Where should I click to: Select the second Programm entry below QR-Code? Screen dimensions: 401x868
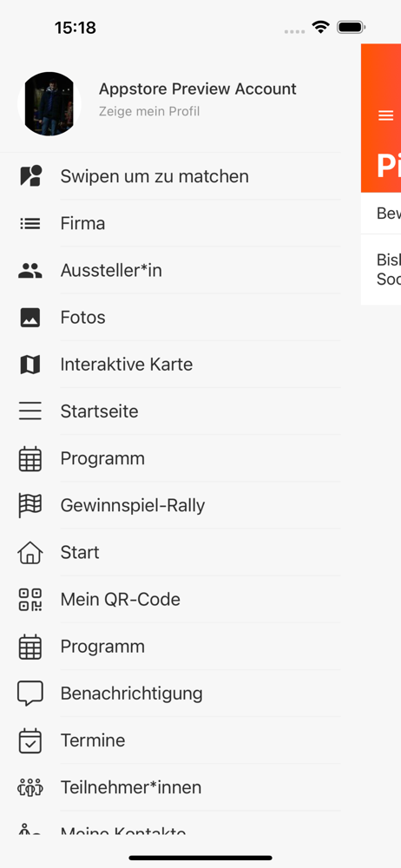coord(171,647)
